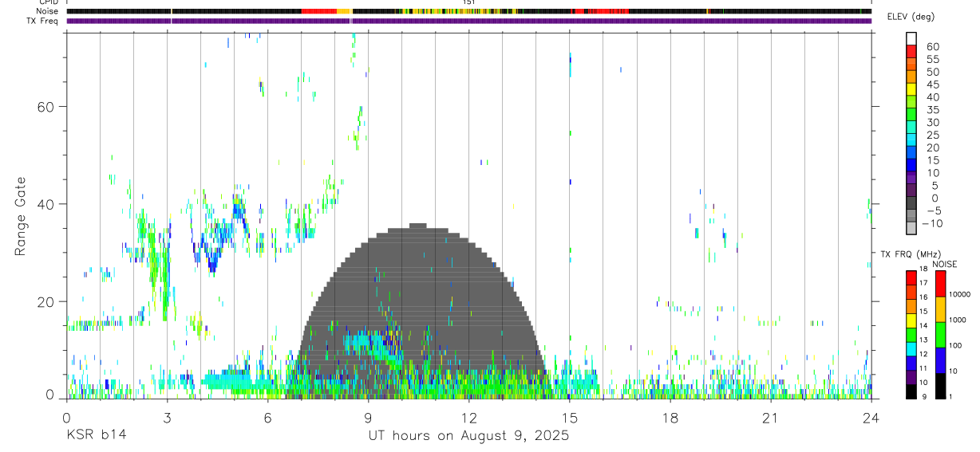Select the cyan swatch in the ELEV colorbar
Viewport: 980px width, 452px height.
(911, 140)
